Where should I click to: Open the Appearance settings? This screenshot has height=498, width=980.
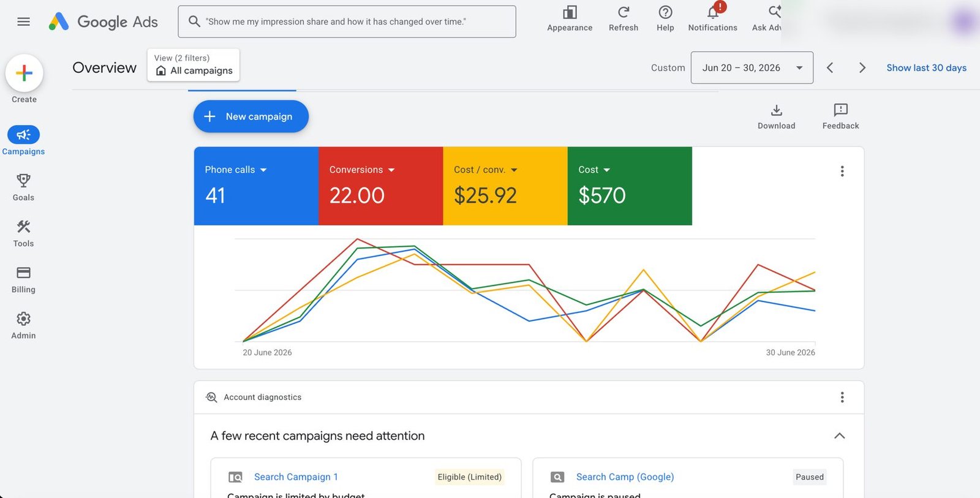570,18
